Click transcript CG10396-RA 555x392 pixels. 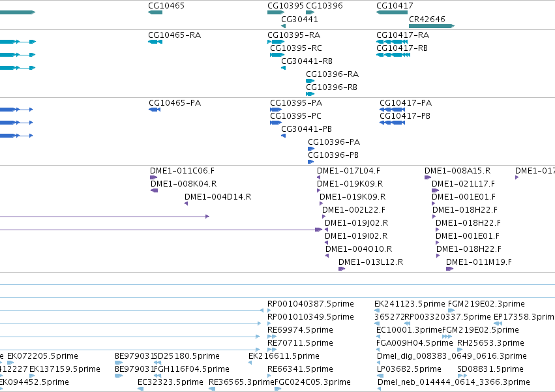[333, 74]
